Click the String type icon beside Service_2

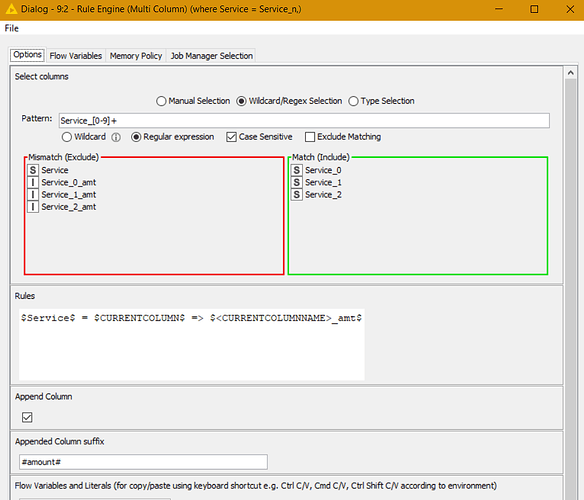296,195
